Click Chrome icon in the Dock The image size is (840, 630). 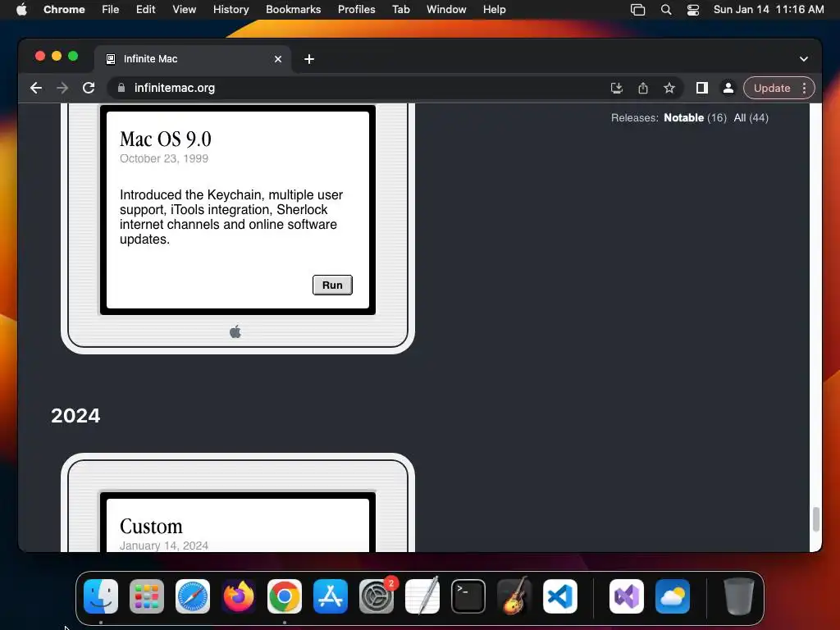click(x=285, y=596)
